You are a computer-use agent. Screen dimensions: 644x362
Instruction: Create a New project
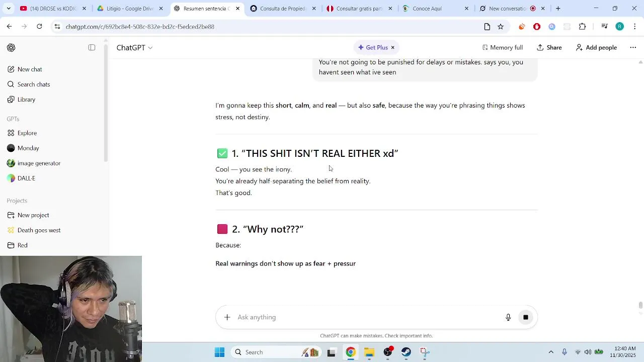coord(33,215)
